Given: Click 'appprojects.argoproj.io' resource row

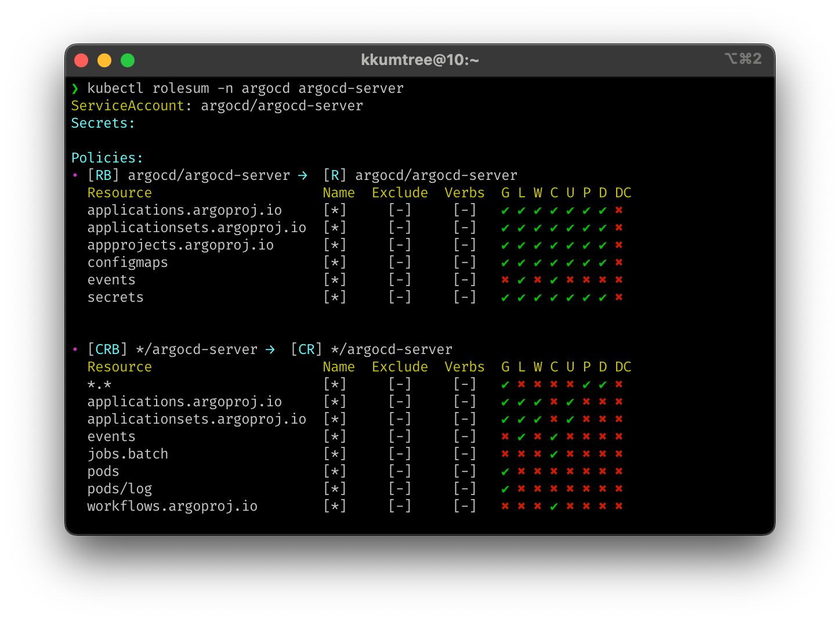Looking at the screenshot, I should tap(180, 245).
